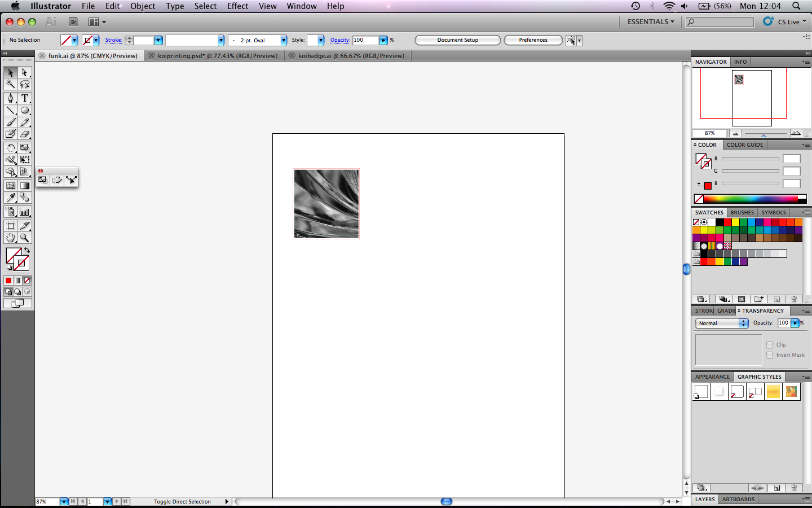Click the placed grayscale image on the artboard
812x508 pixels.
coord(326,204)
